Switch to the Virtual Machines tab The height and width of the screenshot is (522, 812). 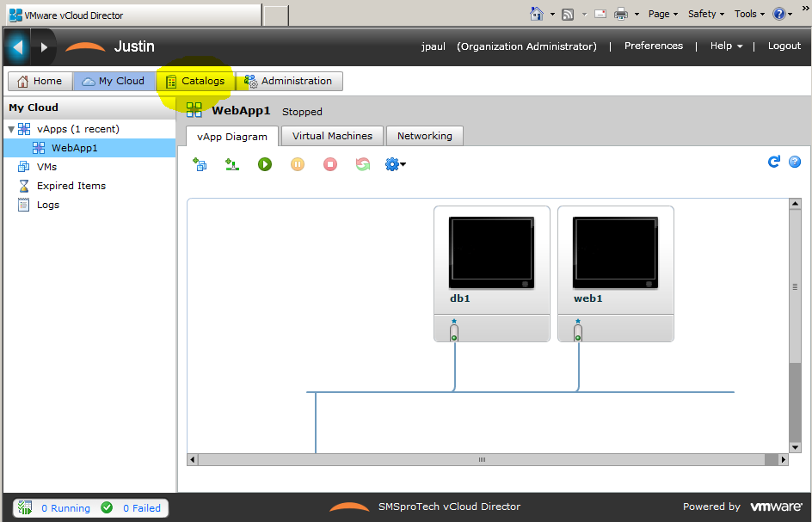click(x=332, y=136)
